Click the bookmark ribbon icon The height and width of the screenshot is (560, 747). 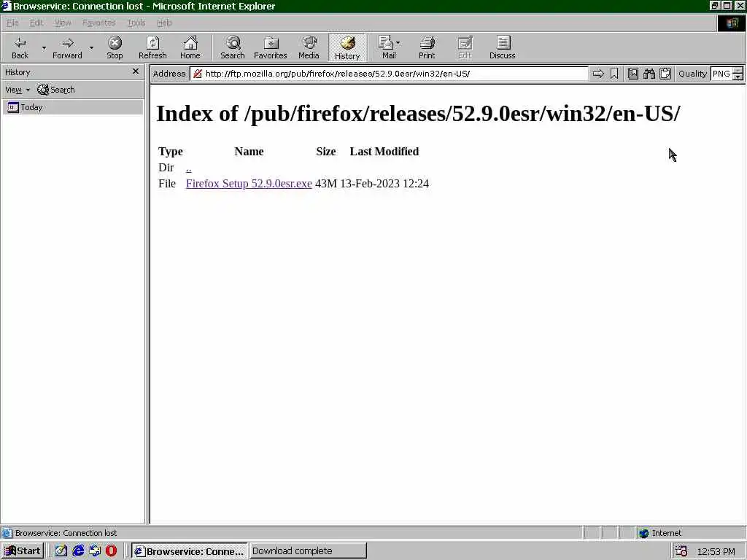(x=614, y=74)
